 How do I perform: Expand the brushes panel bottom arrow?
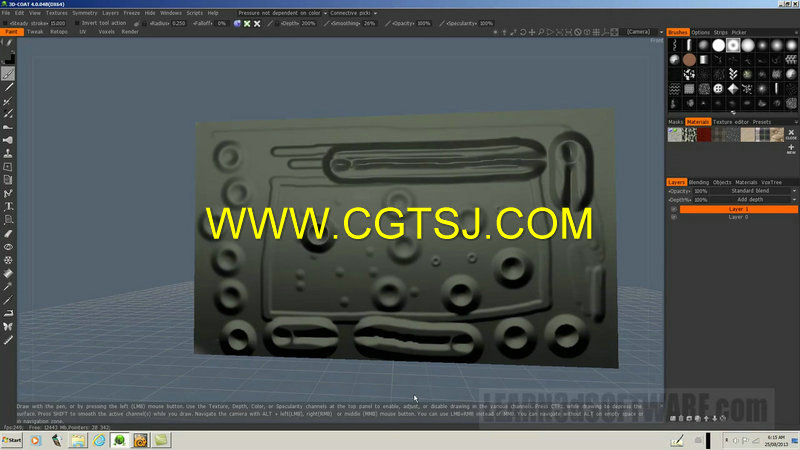733,113
